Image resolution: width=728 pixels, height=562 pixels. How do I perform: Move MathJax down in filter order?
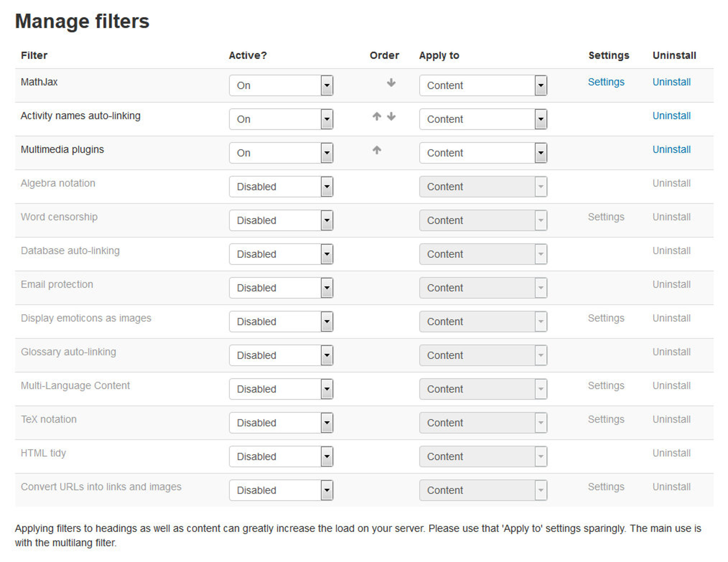pyautogui.click(x=391, y=84)
